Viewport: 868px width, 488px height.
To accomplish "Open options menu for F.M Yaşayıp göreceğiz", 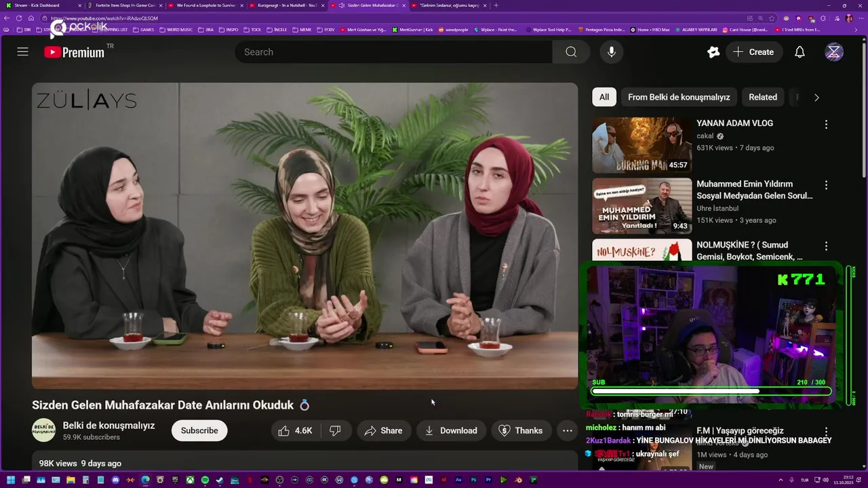I will [826, 432].
